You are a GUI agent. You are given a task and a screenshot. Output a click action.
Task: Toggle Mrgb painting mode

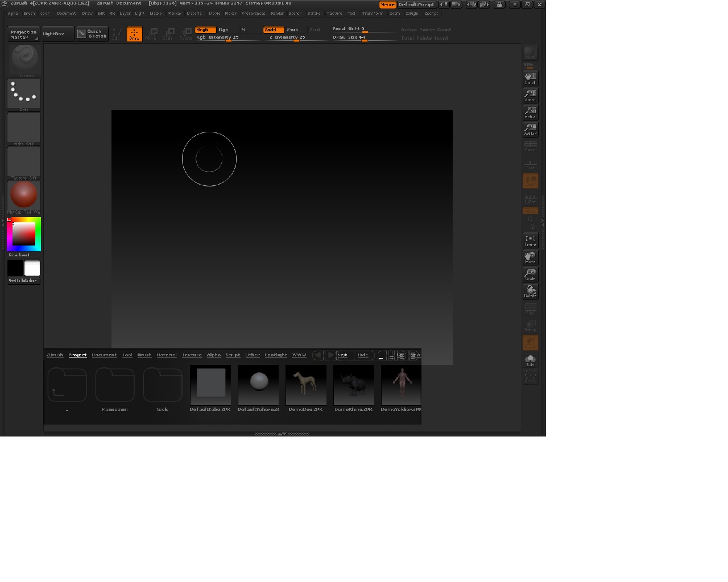tap(205, 30)
